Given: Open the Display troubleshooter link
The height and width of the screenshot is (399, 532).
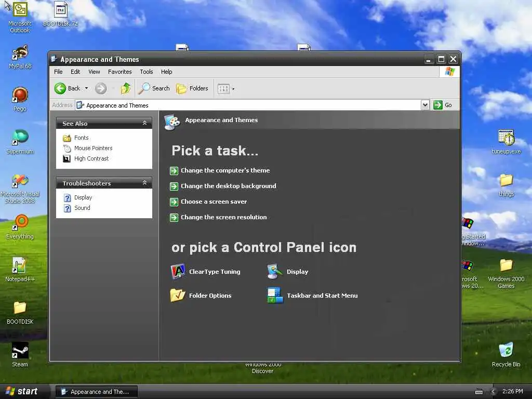Looking at the screenshot, I should click(83, 197).
